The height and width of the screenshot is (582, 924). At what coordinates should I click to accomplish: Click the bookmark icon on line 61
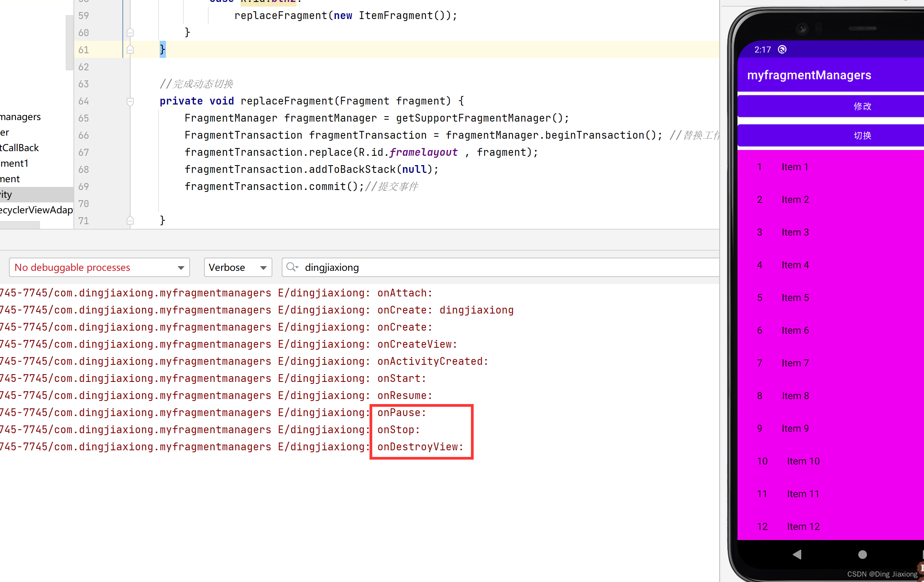click(130, 48)
